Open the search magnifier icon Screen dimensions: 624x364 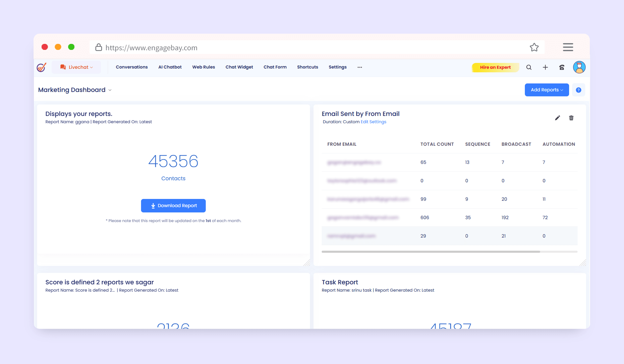pyautogui.click(x=529, y=67)
